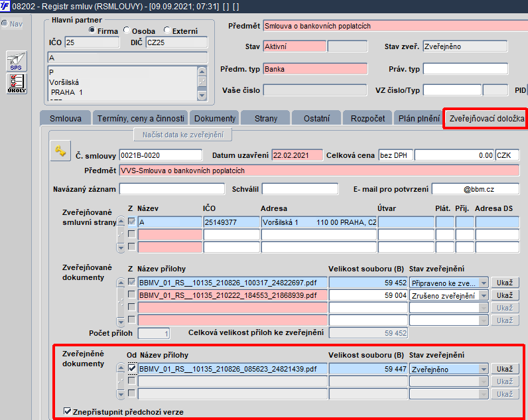This screenshot has width=528, height=420.
Task: Click the Č. smlouvy field 0021B-0020
Action: (x=161, y=155)
